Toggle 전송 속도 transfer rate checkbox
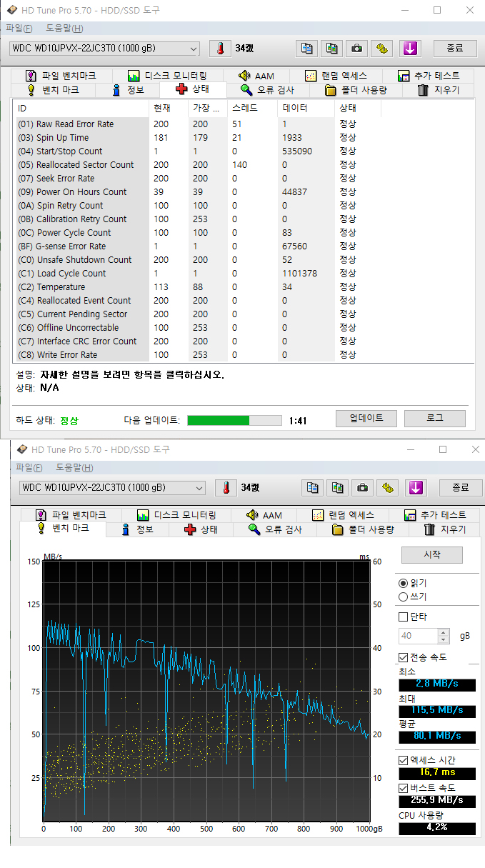 tap(404, 657)
